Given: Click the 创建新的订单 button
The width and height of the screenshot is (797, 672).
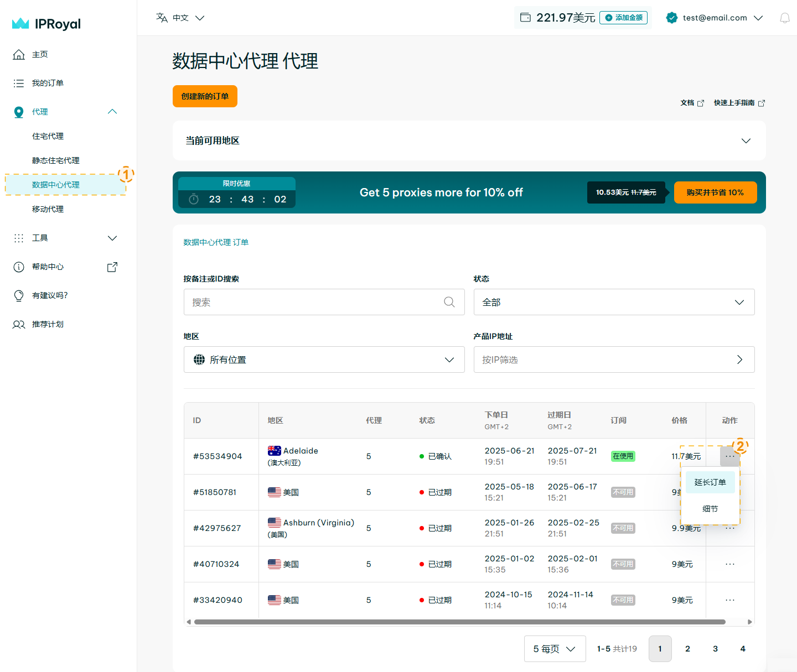Looking at the screenshot, I should (205, 96).
